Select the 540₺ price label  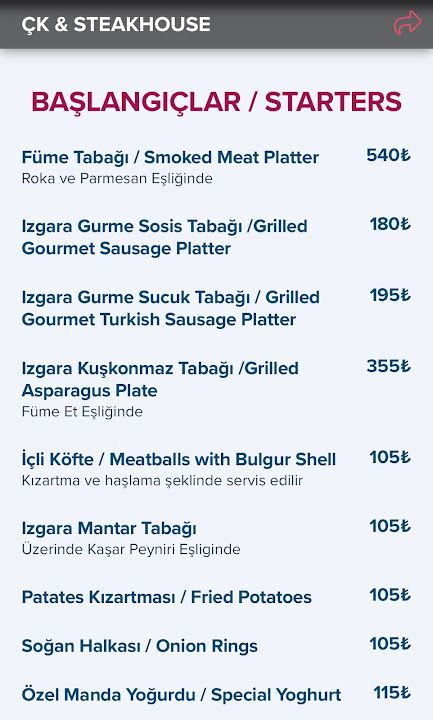point(388,155)
